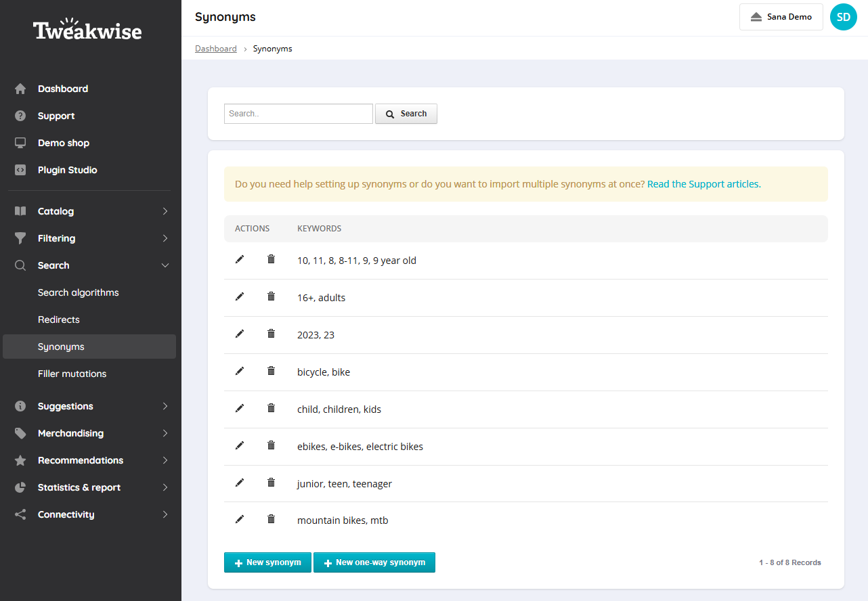Expand the Connectivity menu chevron
The width and height of the screenshot is (868, 601).
pyautogui.click(x=165, y=514)
